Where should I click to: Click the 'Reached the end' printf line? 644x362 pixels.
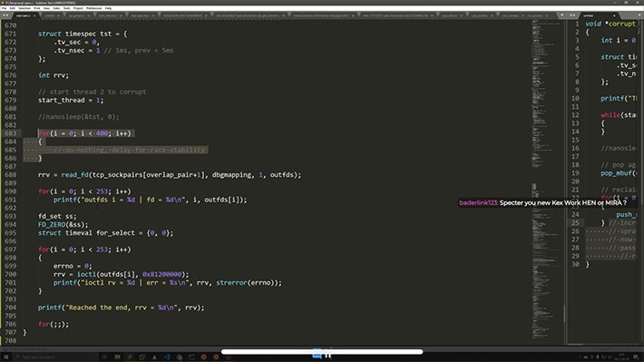pyautogui.click(x=121, y=308)
